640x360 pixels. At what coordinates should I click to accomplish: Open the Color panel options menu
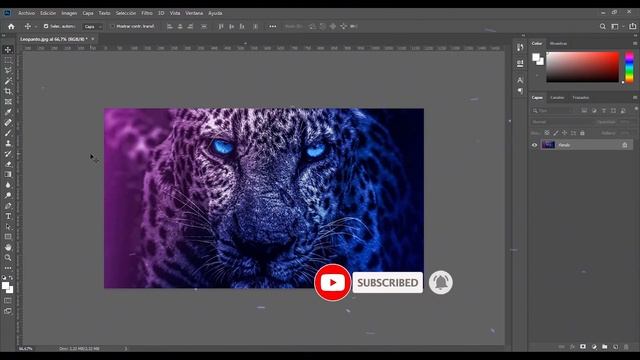click(635, 43)
